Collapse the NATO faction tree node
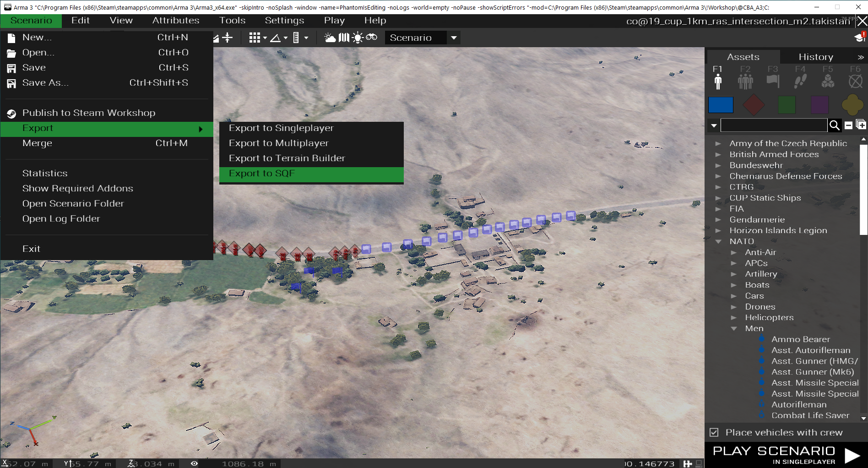 coord(718,241)
